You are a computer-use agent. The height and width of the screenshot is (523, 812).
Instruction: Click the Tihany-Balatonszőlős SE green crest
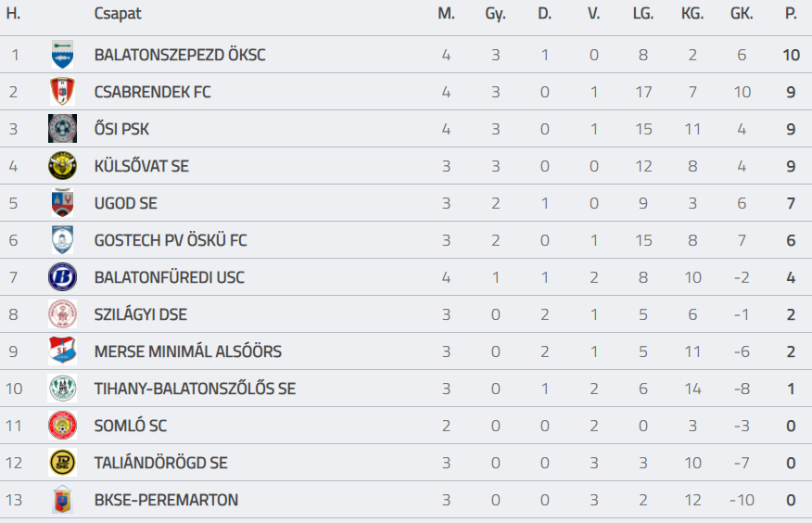coord(62,389)
